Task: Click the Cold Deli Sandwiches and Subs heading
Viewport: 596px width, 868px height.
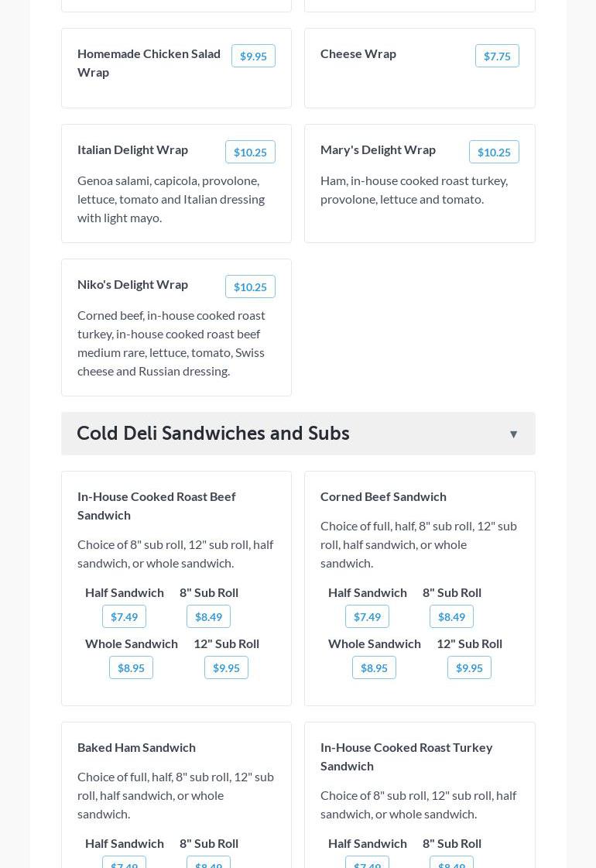Action: [x=213, y=434]
